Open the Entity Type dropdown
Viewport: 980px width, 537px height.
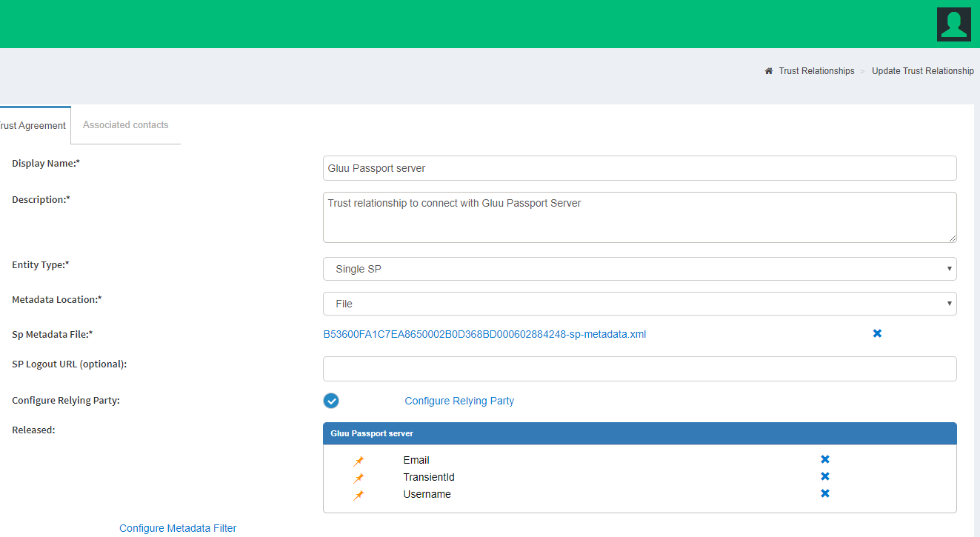639,269
